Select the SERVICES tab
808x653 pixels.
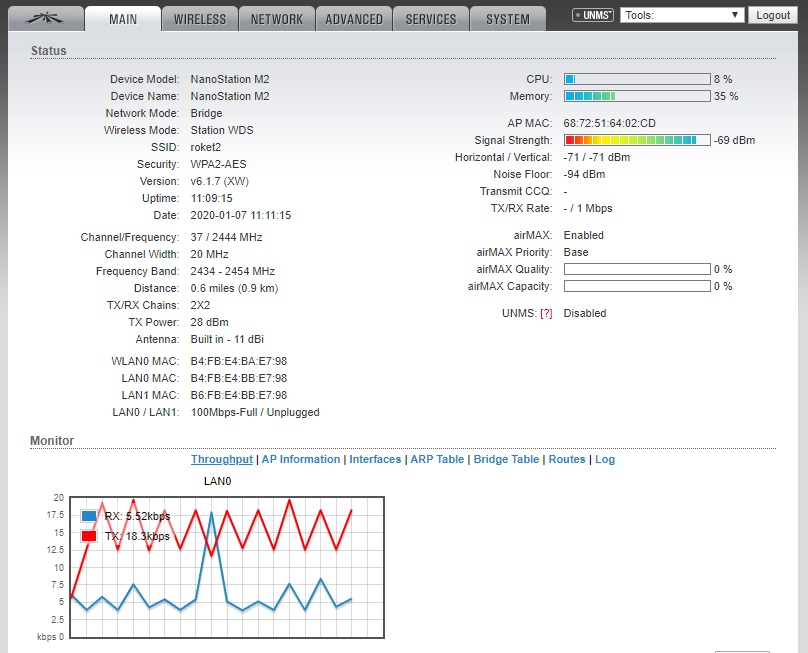click(x=431, y=19)
